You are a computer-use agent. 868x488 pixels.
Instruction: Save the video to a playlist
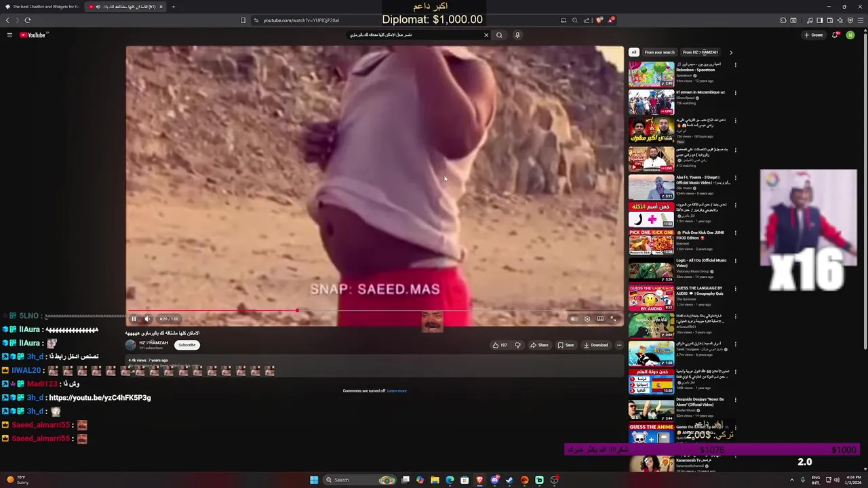point(566,345)
